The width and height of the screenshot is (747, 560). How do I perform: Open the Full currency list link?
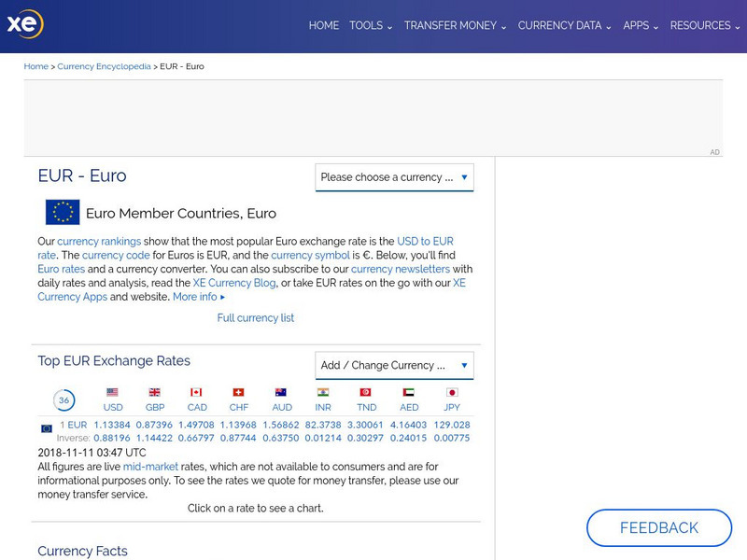click(x=255, y=317)
